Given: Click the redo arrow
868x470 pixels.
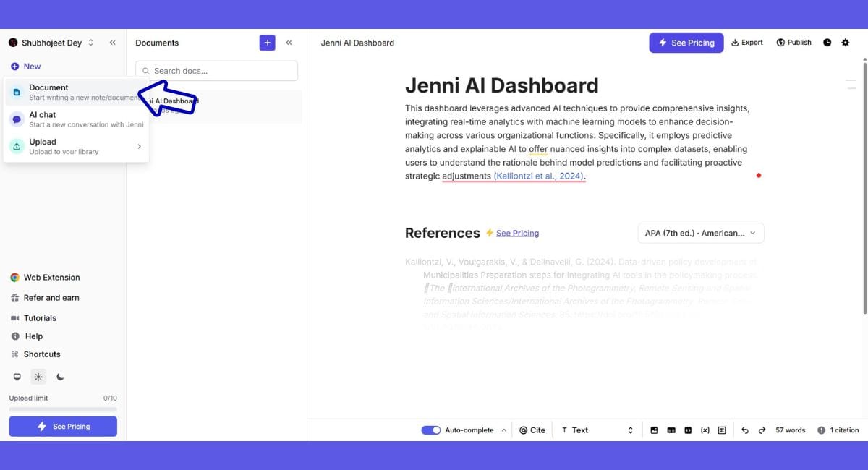Looking at the screenshot, I should pos(762,430).
